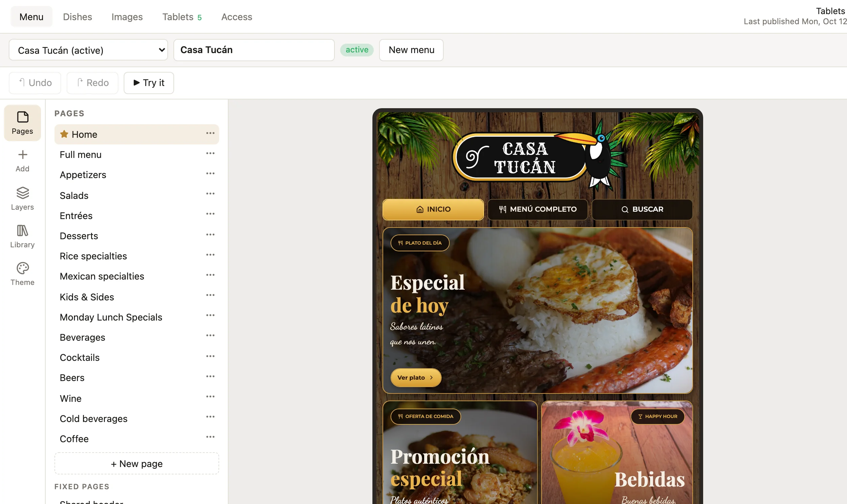
Task: Open options menu for Desserts page
Action: pos(210,235)
